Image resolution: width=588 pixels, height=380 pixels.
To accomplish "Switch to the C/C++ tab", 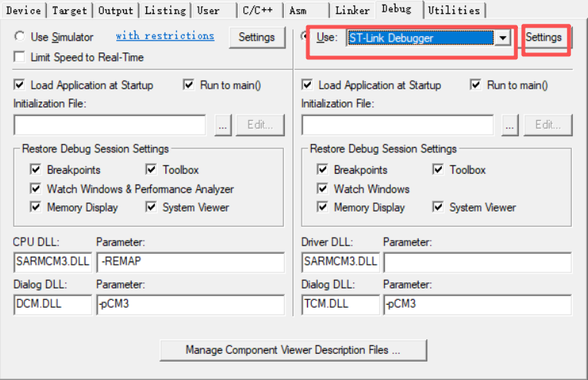I will tap(259, 10).
